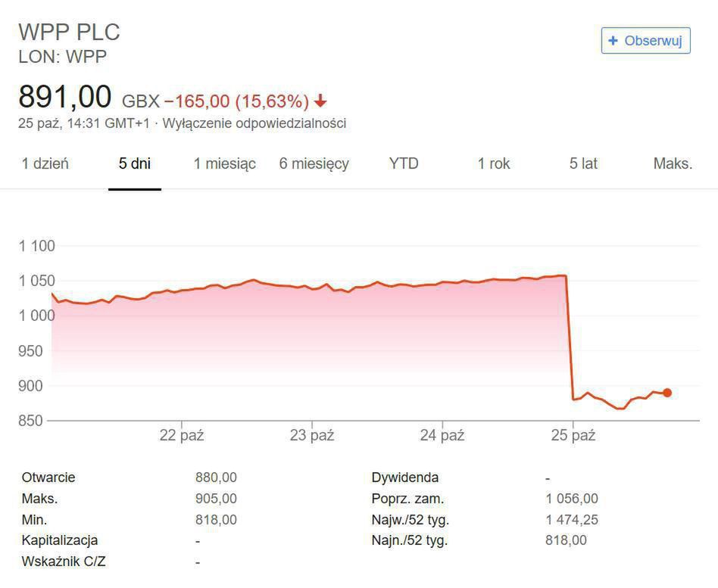Click the 24 paź date marker
This screenshot has width=718, height=588.
[x=442, y=435]
